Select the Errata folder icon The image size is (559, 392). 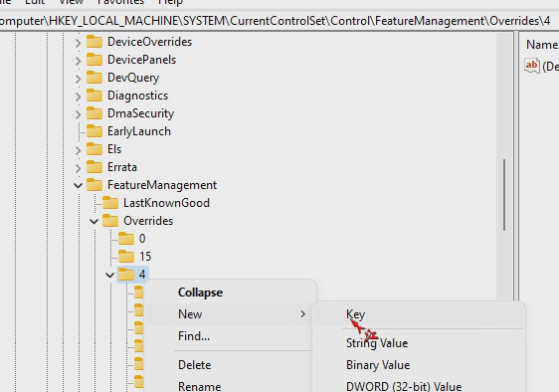(94, 167)
